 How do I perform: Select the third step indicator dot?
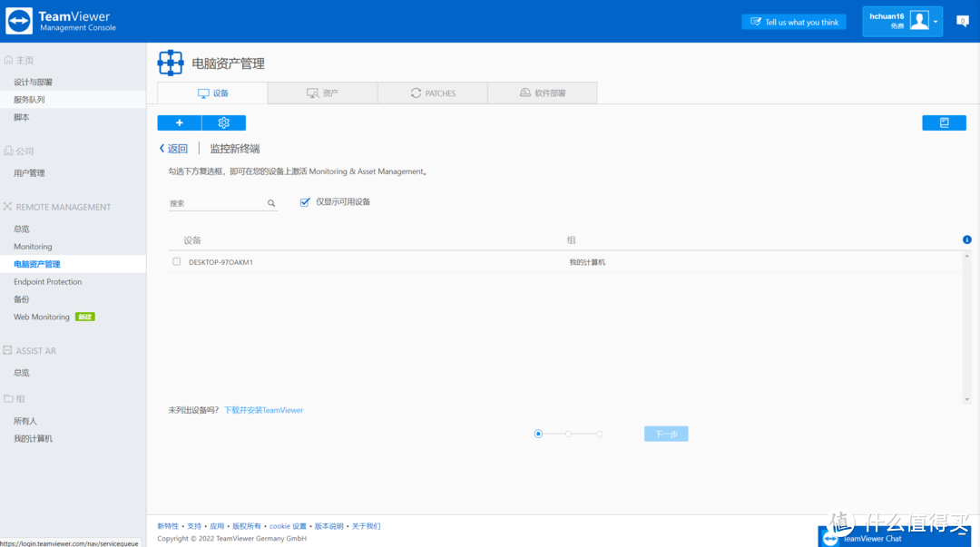[x=600, y=434]
